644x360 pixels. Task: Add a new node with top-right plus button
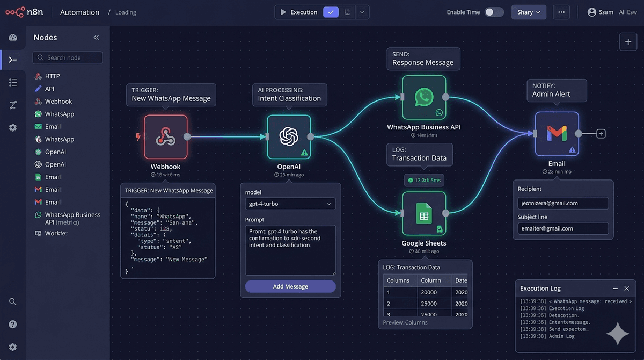pyautogui.click(x=628, y=42)
